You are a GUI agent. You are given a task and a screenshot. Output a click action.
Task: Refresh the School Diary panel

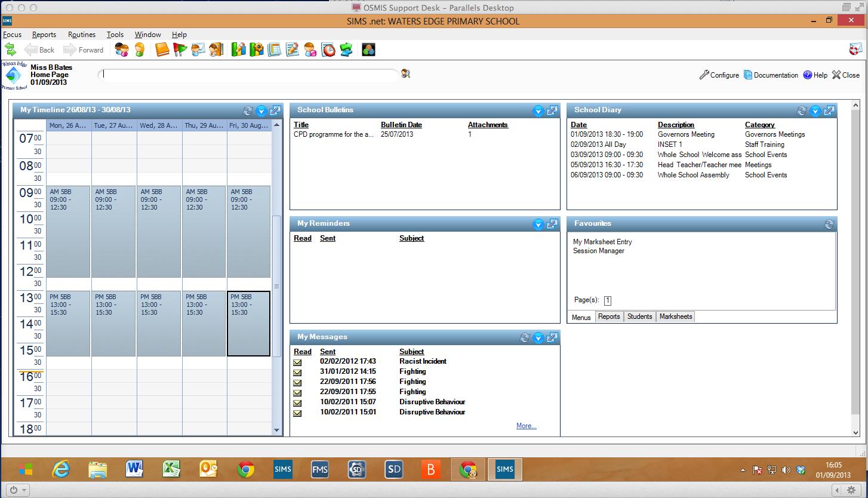click(802, 110)
